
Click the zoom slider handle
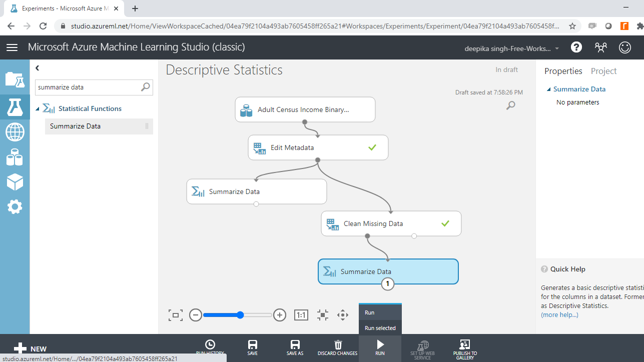coord(240,315)
